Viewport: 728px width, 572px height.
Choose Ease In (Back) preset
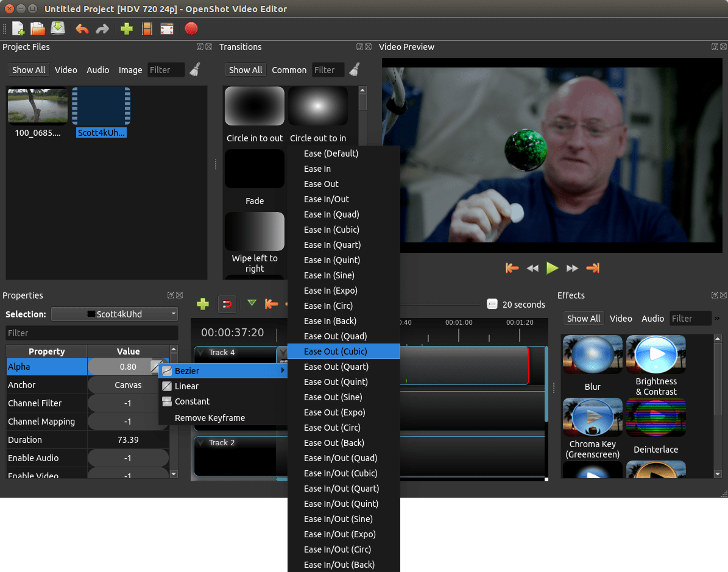tap(344, 321)
